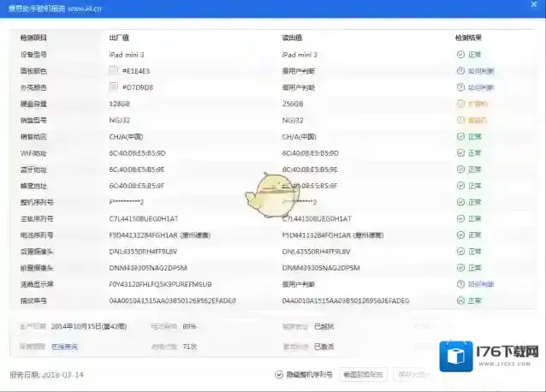
Task: Click the check icon in 指纹串号 row
Action: [460, 300]
